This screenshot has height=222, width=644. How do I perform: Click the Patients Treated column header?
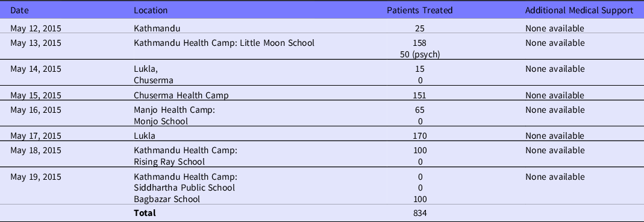point(420,11)
